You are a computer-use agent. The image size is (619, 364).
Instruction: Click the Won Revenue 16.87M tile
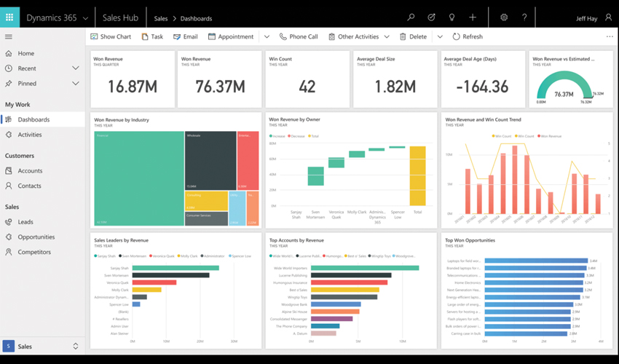(133, 79)
